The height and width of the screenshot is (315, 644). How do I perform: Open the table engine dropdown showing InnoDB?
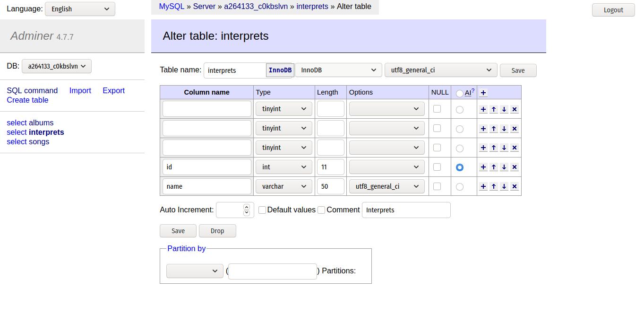coord(338,70)
